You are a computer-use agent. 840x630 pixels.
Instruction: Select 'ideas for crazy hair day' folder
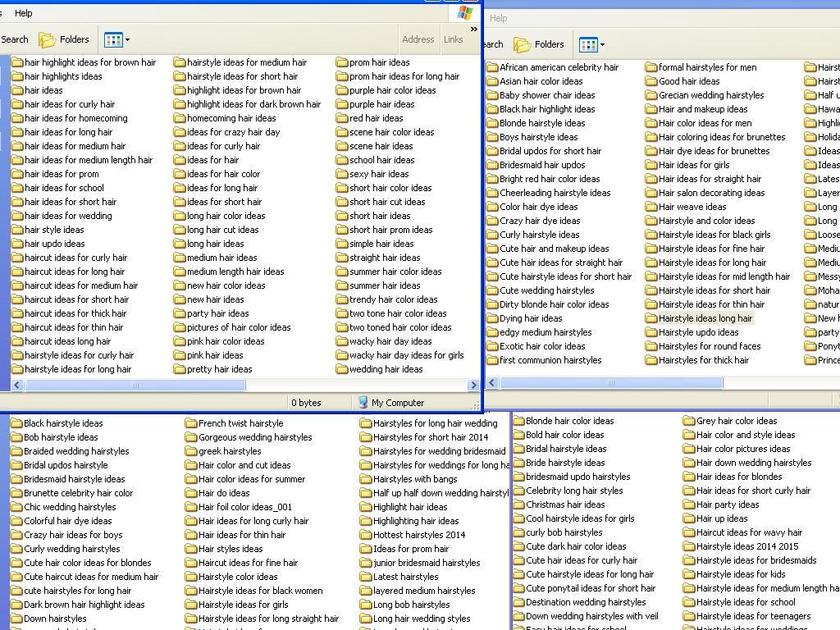tap(227, 132)
